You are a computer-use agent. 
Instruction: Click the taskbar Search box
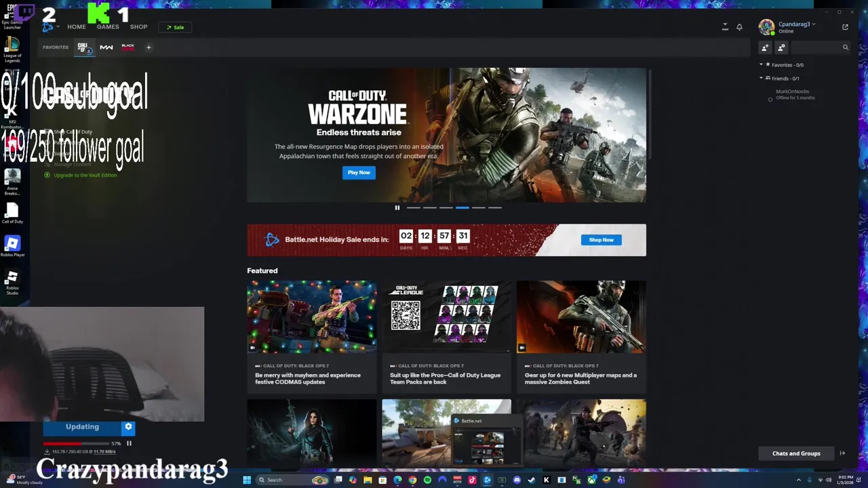(x=293, y=480)
